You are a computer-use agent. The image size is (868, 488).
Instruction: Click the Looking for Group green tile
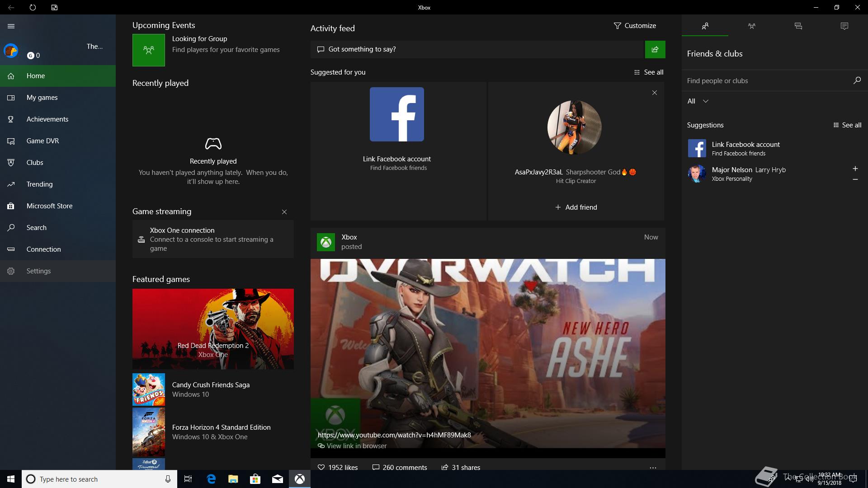149,50
